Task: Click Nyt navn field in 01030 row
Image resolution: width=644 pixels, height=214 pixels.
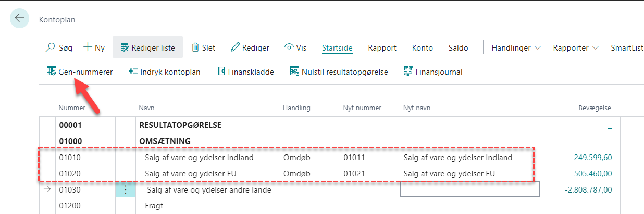Action: click(x=469, y=189)
